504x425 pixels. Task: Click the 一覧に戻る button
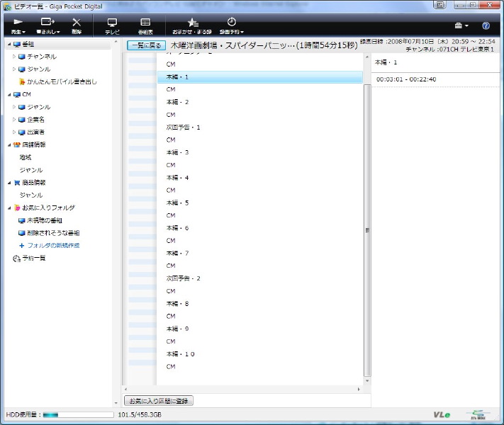(x=147, y=45)
